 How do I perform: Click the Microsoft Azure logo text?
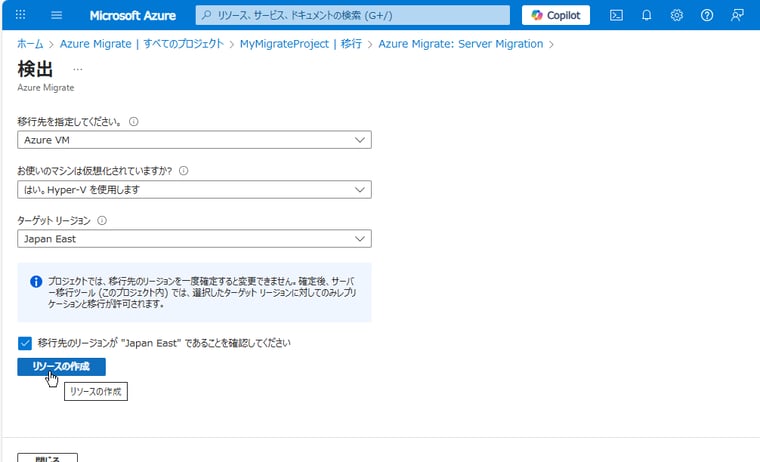[x=132, y=16]
